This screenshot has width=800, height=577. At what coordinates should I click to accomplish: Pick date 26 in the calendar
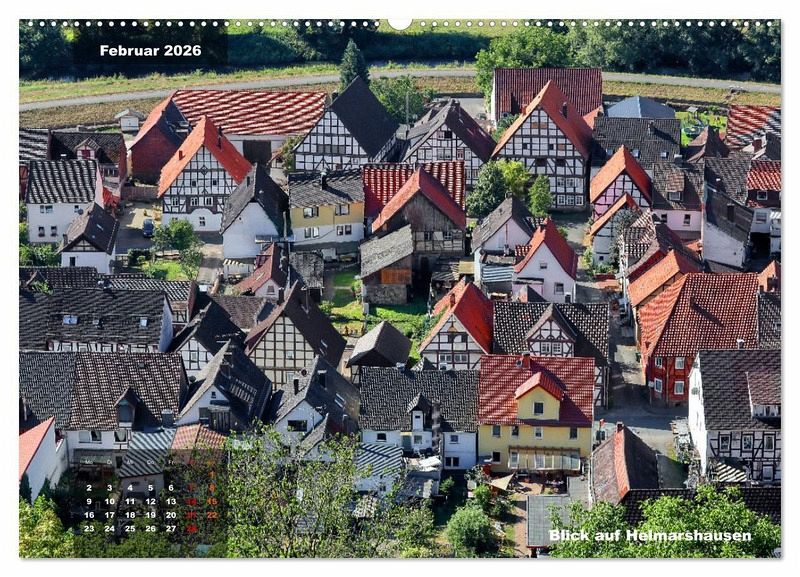[151, 529]
